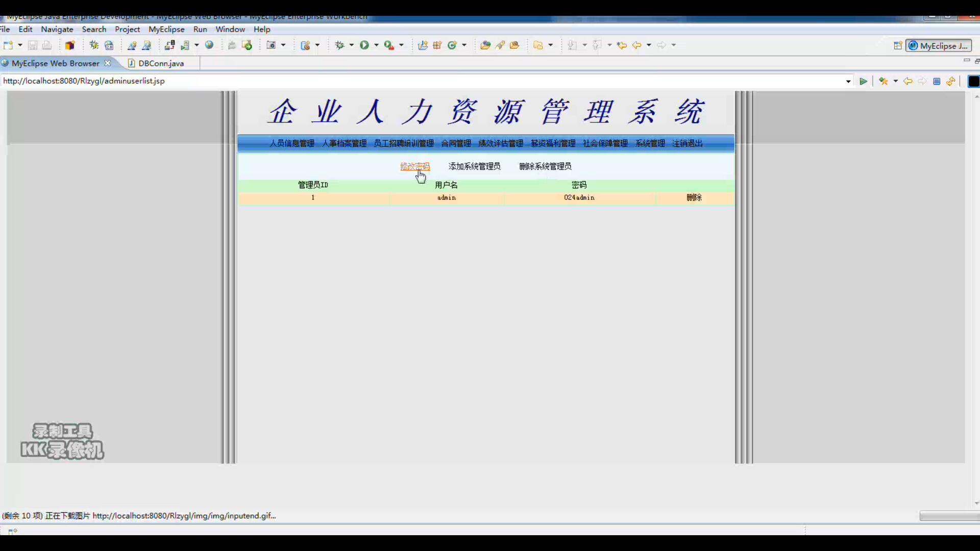Open the 薪资福利管理 navigation item
The width and height of the screenshot is (980, 551).
[x=553, y=144]
